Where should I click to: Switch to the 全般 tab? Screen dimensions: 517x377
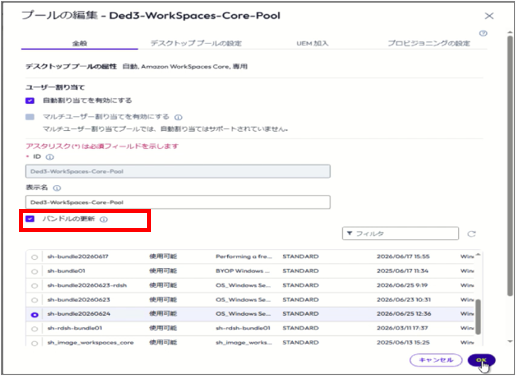[80, 43]
